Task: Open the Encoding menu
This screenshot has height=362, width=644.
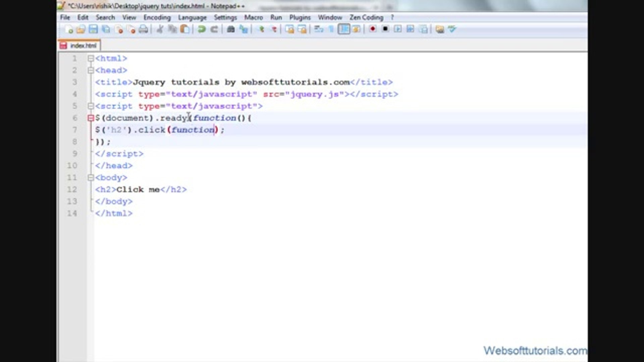Action: [157, 17]
